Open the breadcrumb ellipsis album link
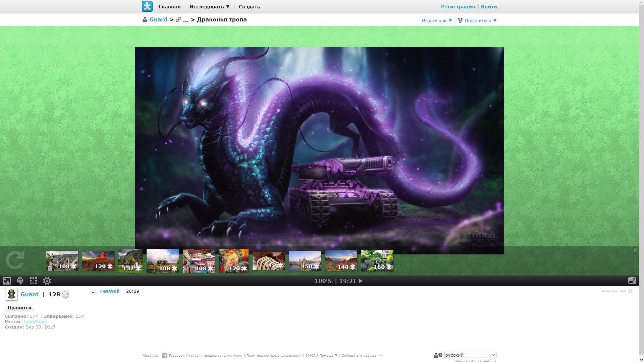644x362 pixels. click(x=186, y=20)
